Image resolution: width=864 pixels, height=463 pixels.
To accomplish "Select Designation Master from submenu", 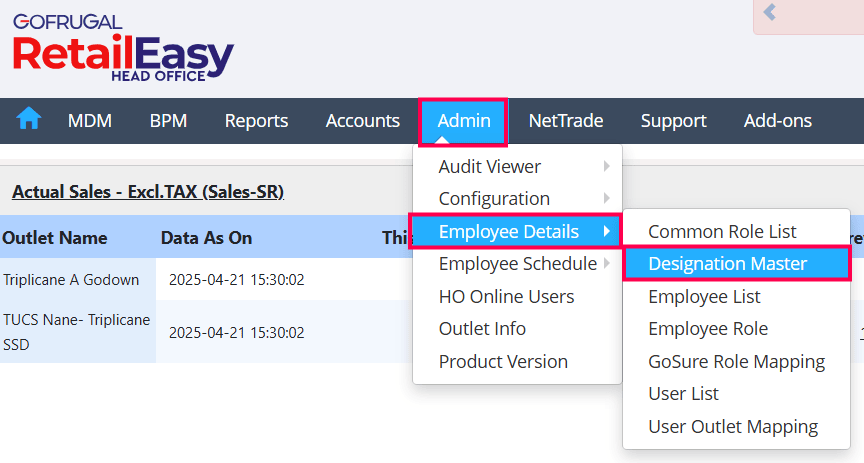I will 727,264.
